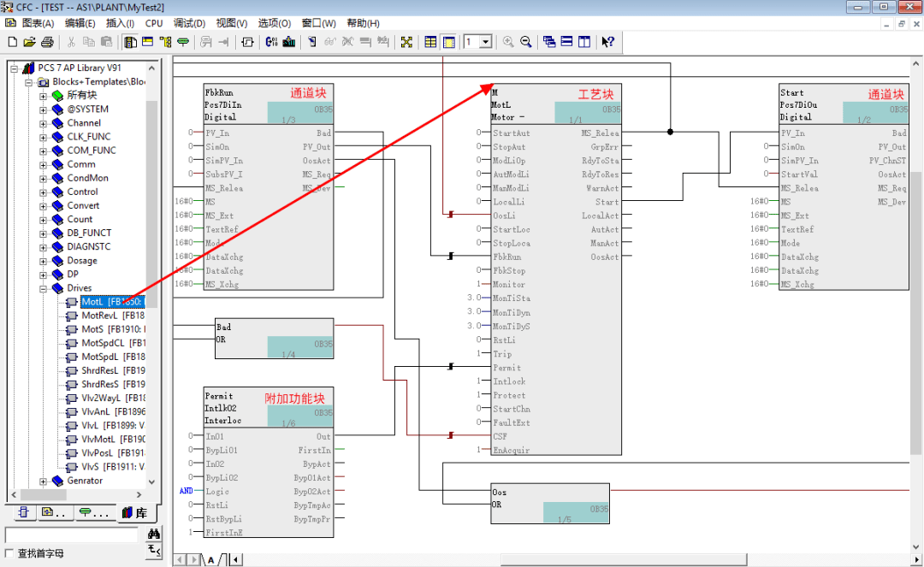Open the 调试(D) menu
The image size is (924, 567).
point(189,23)
